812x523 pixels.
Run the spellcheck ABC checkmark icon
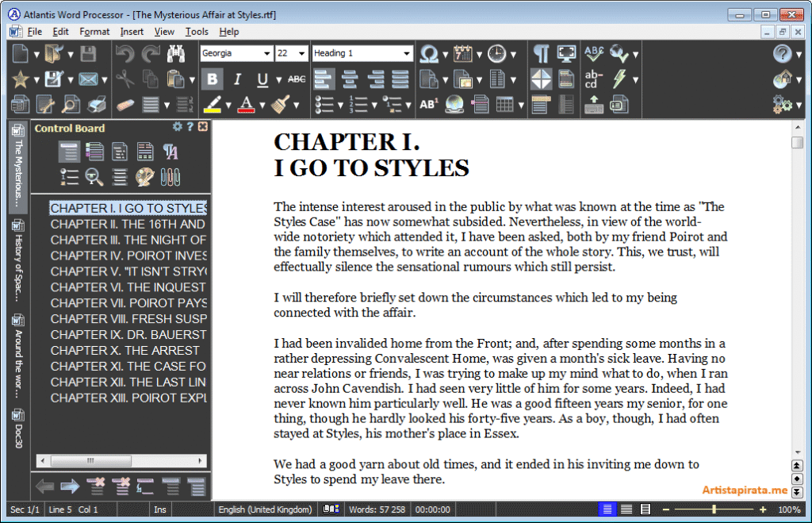[593, 54]
